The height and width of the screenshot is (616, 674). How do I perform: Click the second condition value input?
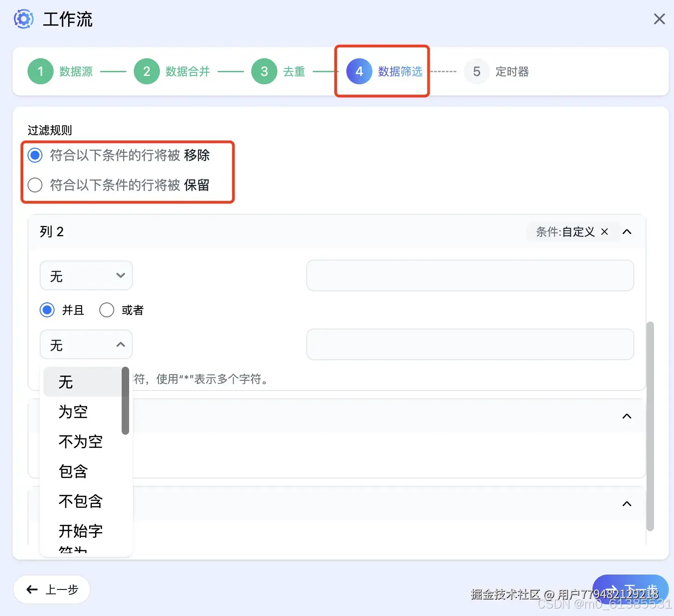point(470,344)
